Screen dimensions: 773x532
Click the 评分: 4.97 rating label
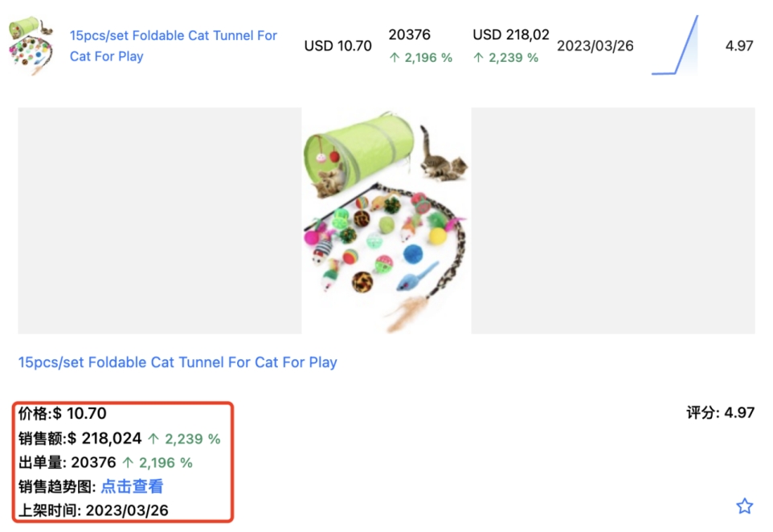point(720,413)
